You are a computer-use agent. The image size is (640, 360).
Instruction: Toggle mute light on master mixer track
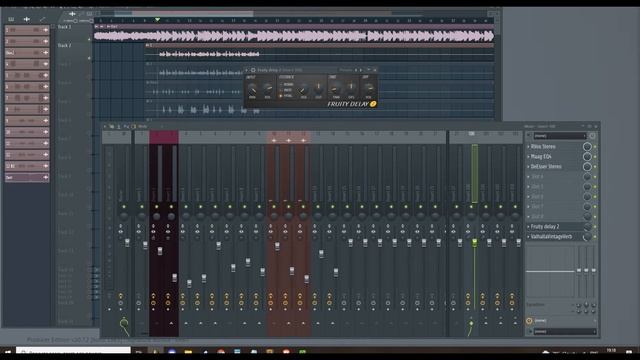click(124, 207)
